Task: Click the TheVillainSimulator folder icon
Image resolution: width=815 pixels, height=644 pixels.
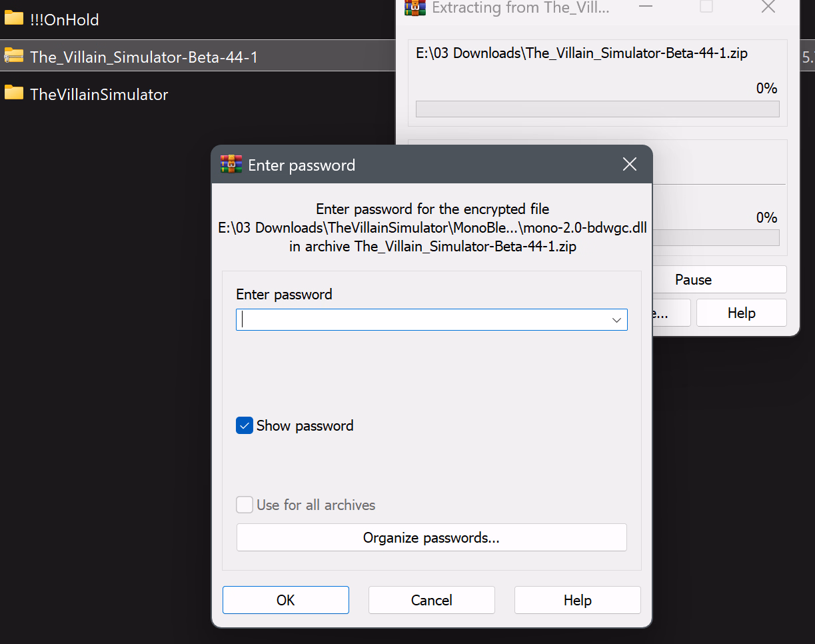Action: pos(14,93)
